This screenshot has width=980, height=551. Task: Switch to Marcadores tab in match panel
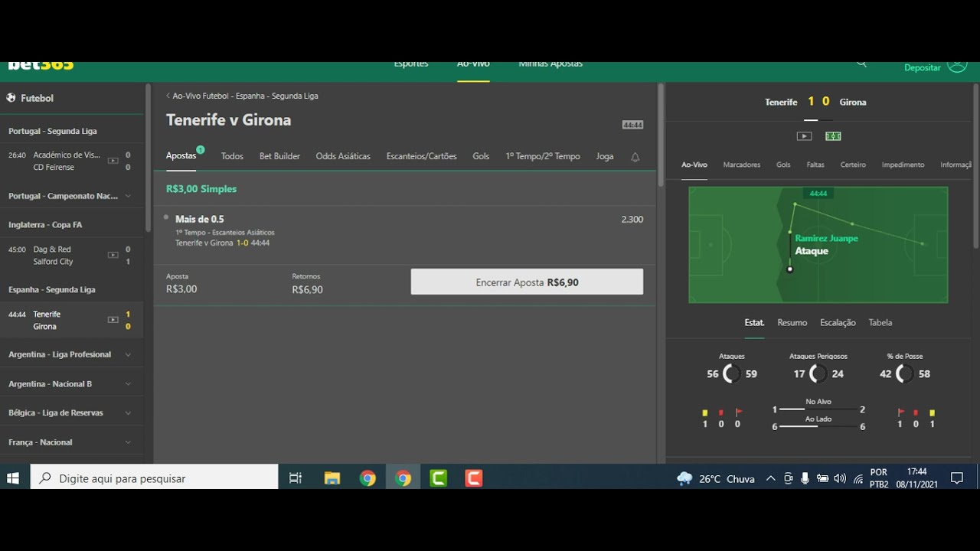(x=742, y=165)
